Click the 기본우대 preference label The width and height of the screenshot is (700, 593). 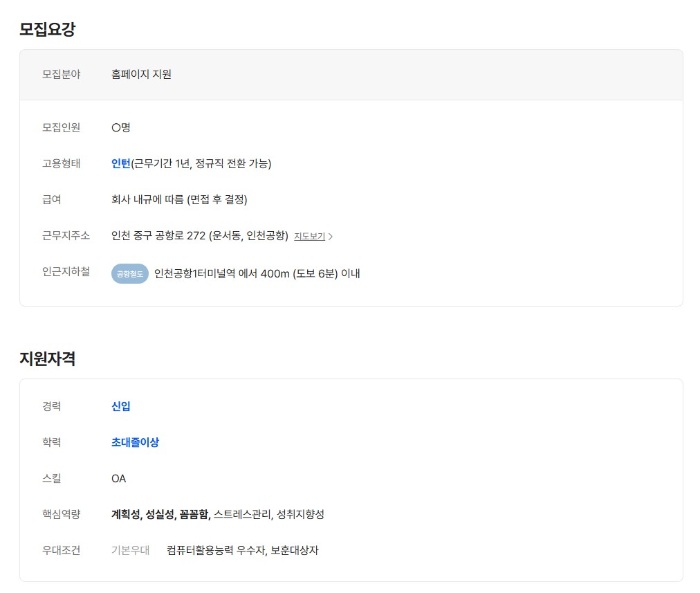point(130,551)
